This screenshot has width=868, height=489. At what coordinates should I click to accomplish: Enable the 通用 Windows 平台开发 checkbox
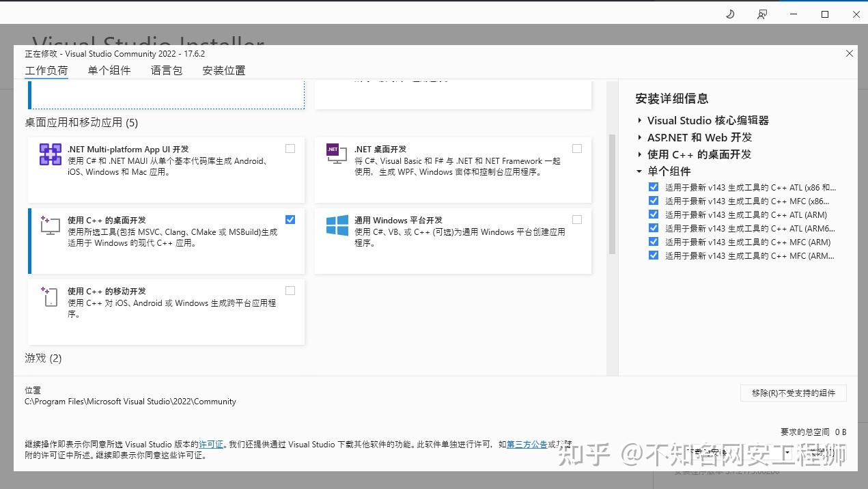pyautogui.click(x=577, y=219)
